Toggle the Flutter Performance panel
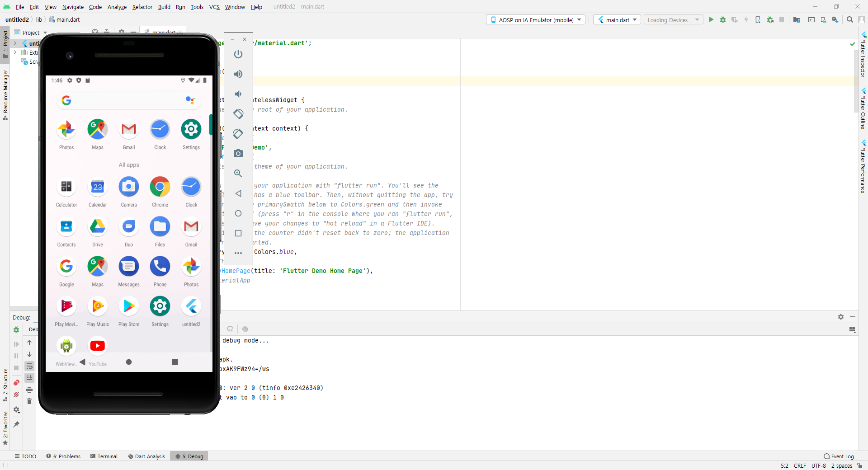Image resolution: width=868 pixels, height=470 pixels. pos(863,166)
